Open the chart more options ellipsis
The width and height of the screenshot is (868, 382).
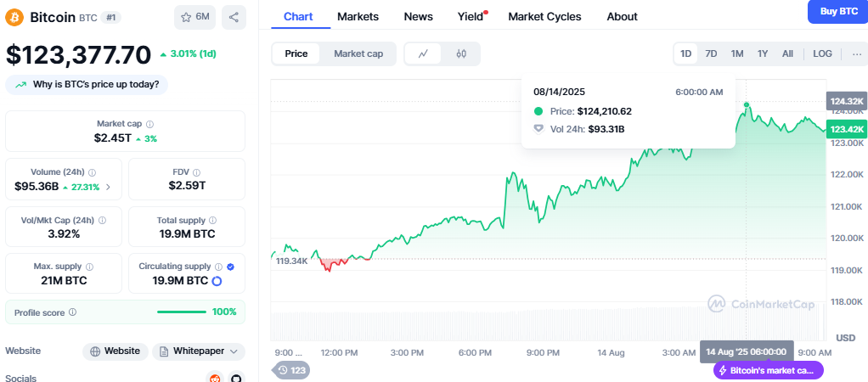[857, 53]
